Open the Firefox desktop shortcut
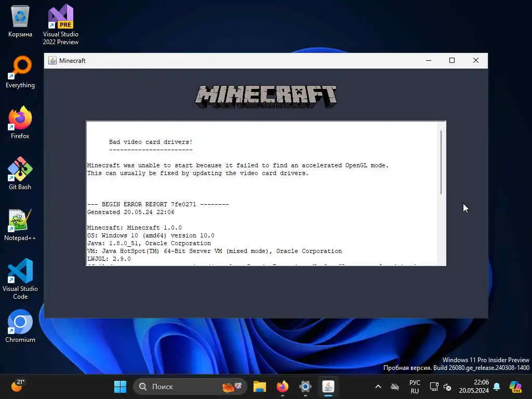This screenshot has height=399, width=532. point(20,123)
